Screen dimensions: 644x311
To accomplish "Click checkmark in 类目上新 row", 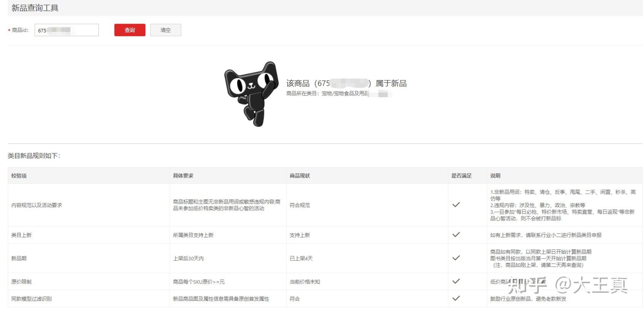I will pos(456,235).
